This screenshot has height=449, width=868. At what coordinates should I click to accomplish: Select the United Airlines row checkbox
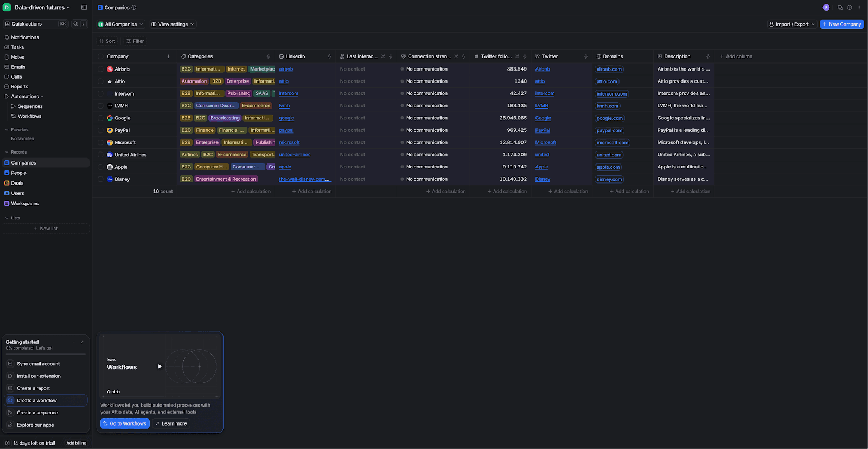(100, 155)
